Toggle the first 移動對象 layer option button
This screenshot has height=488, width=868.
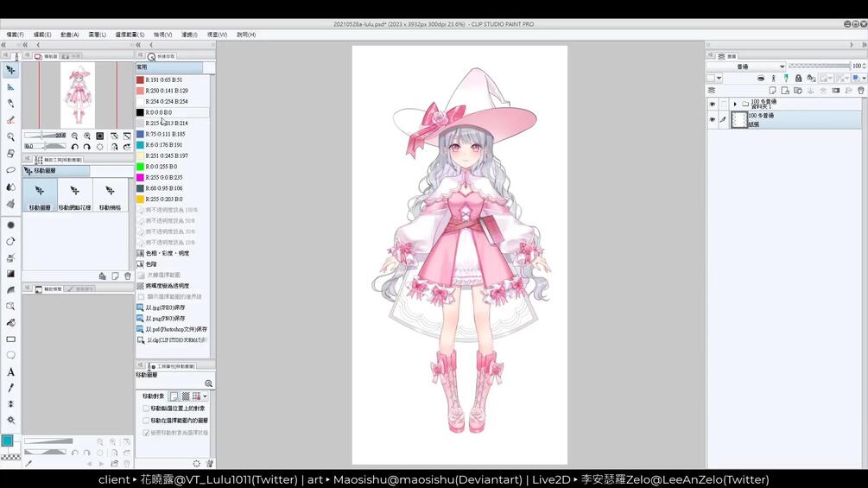coord(174,396)
